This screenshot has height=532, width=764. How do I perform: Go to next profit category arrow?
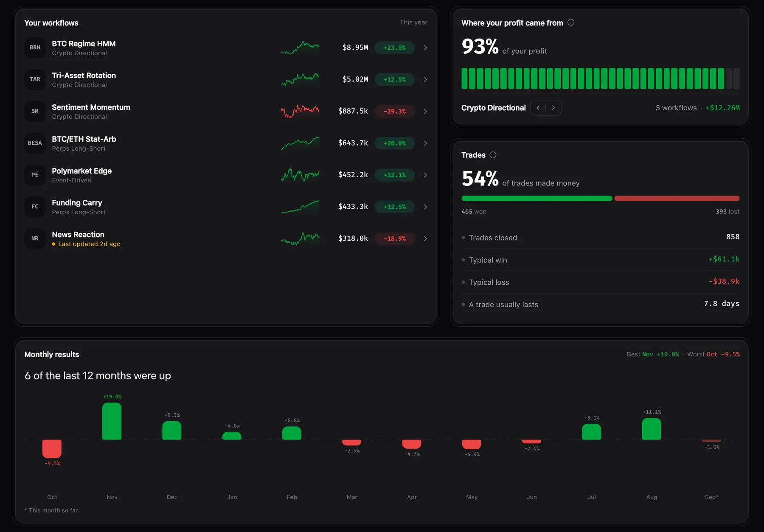(x=553, y=108)
